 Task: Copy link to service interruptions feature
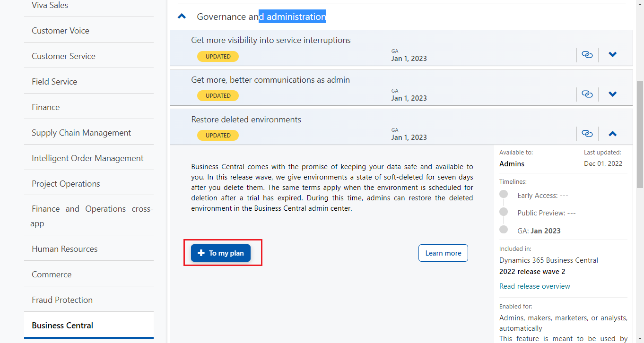pos(587,54)
